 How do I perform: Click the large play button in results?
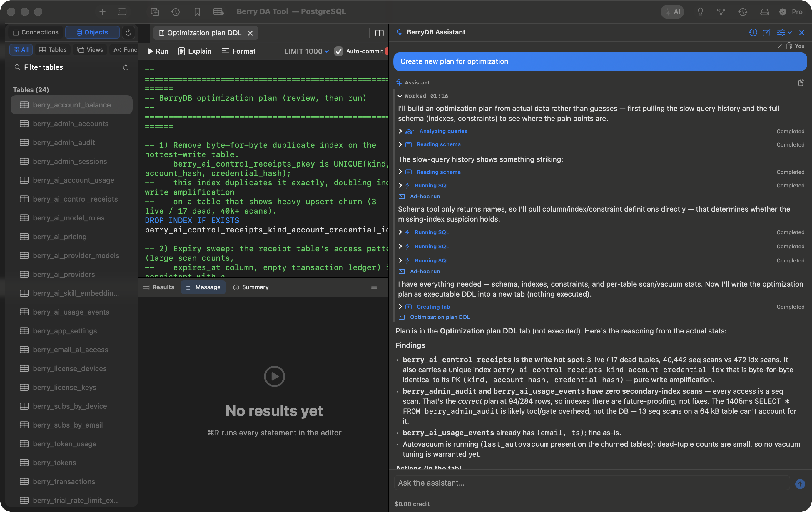(274, 376)
